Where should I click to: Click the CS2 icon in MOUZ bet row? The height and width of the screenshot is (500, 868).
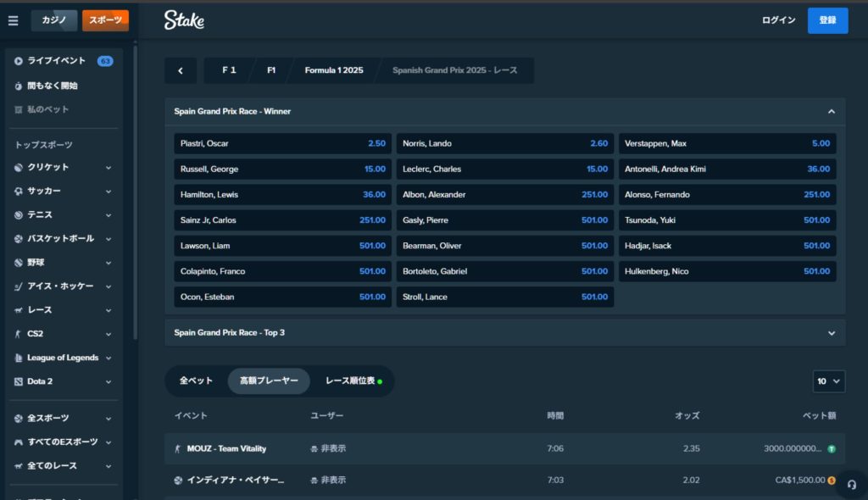point(178,449)
